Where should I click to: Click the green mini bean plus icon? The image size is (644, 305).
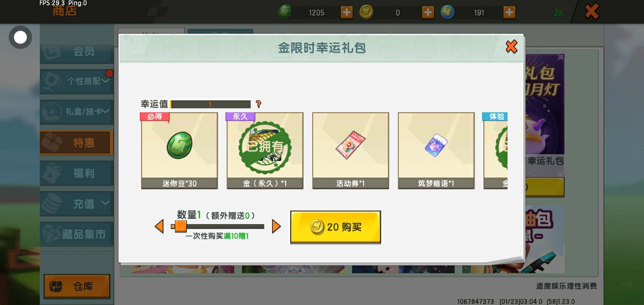(x=347, y=12)
